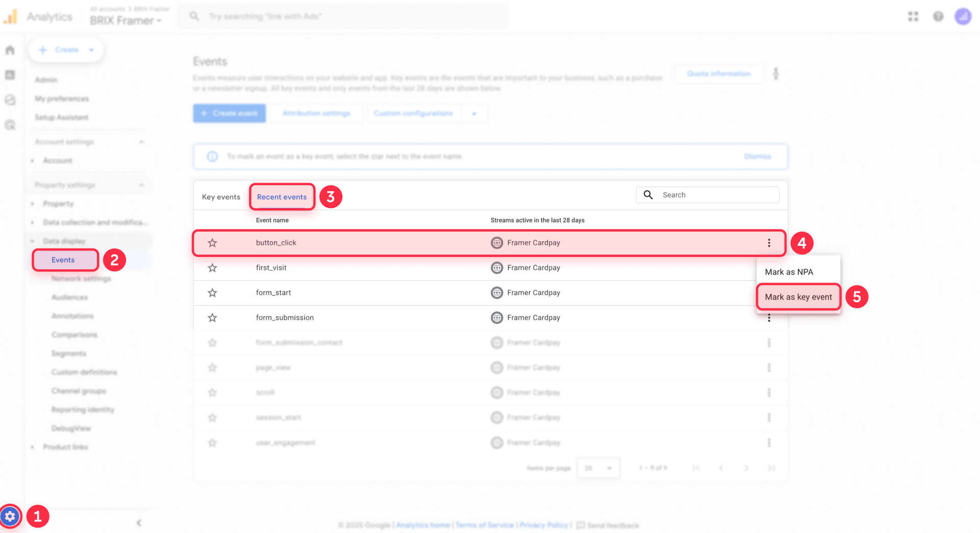Open the Create button dropdown
The width and height of the screenshot is (980, 533).
click(91, 50)
